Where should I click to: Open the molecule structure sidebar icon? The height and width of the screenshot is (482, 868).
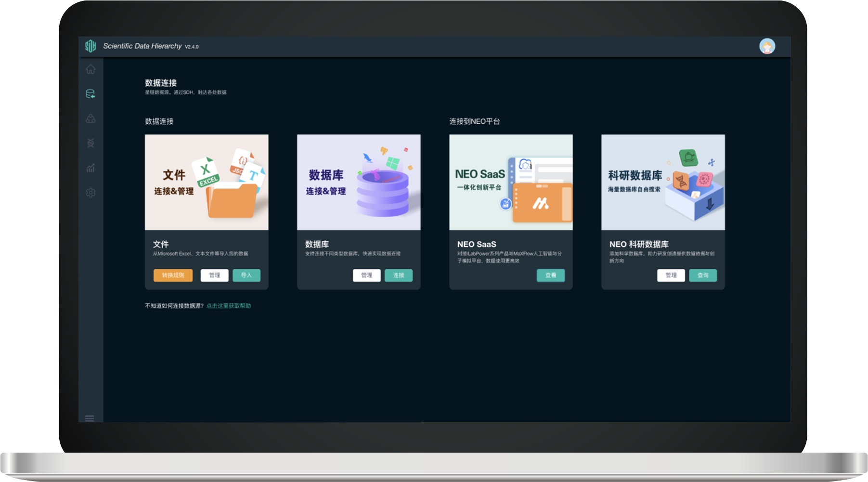(91, 118)
